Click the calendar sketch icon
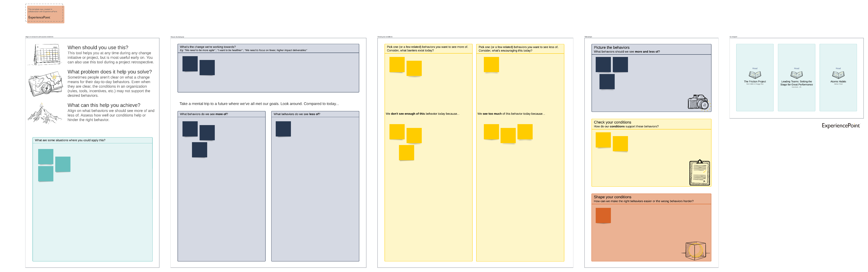 coord(47,54)
